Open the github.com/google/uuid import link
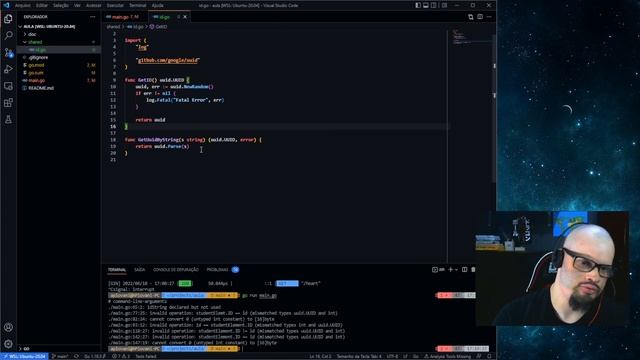This screenshot has height=360, width=640. pyautogui.click(x=168, y=60)
